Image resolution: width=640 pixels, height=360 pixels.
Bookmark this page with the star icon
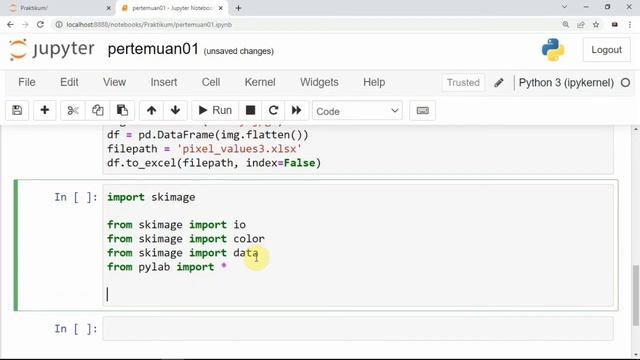(596, 24)
